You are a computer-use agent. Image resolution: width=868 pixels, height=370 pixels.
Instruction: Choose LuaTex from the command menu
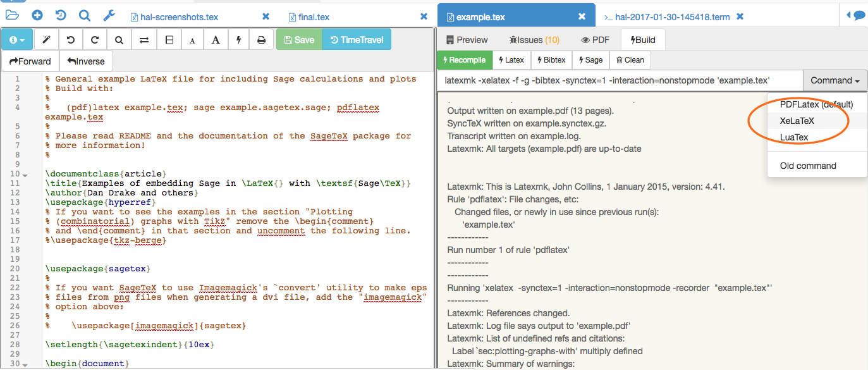(794, 137)
